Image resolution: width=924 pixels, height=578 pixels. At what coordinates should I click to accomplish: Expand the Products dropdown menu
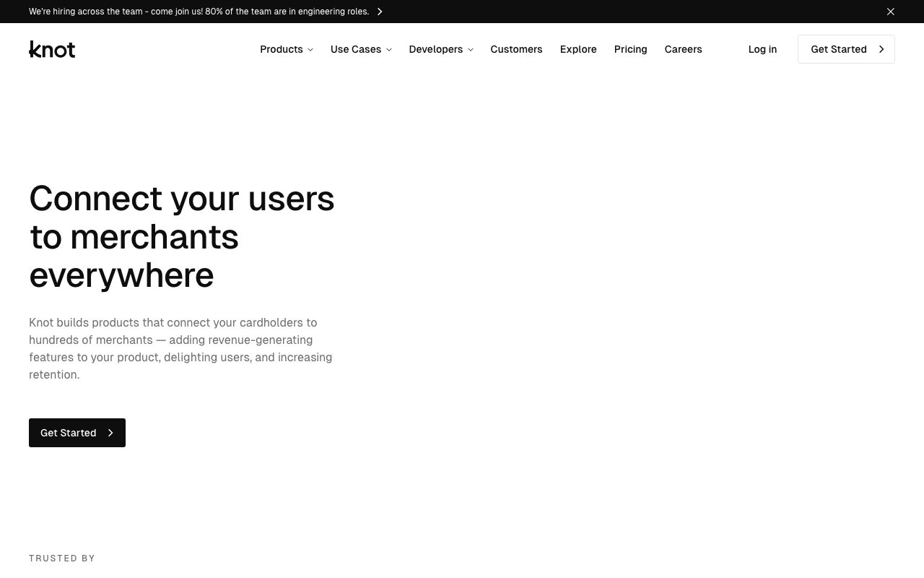pos(287,49)
